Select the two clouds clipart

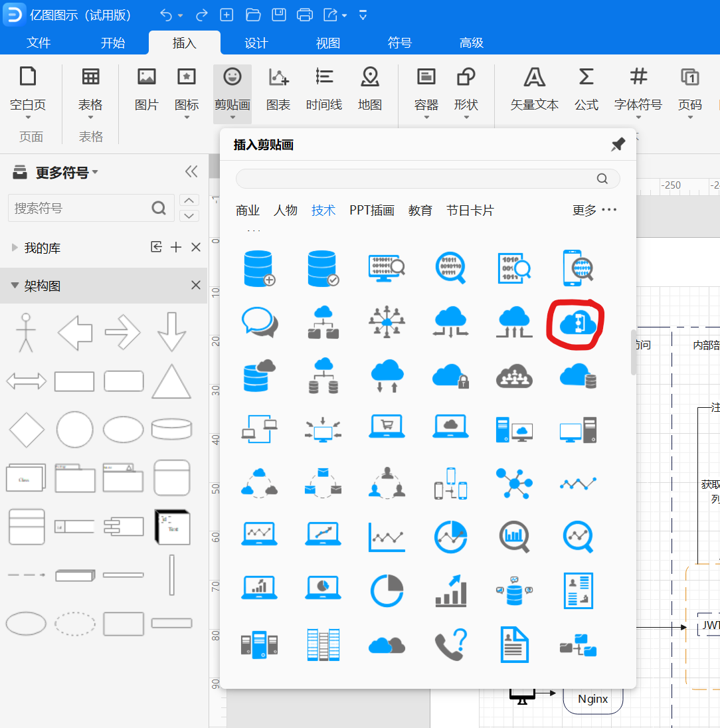(387, 646)
